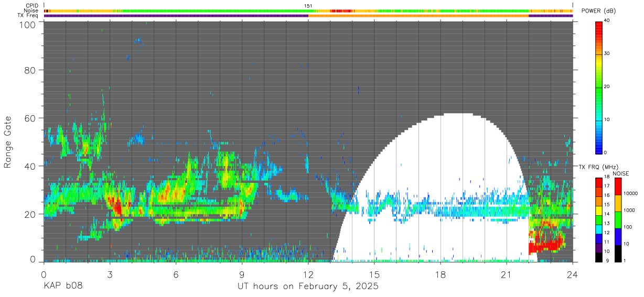Click the Range Gate axis label
644x297 pixels.
(x=8, y=142)
